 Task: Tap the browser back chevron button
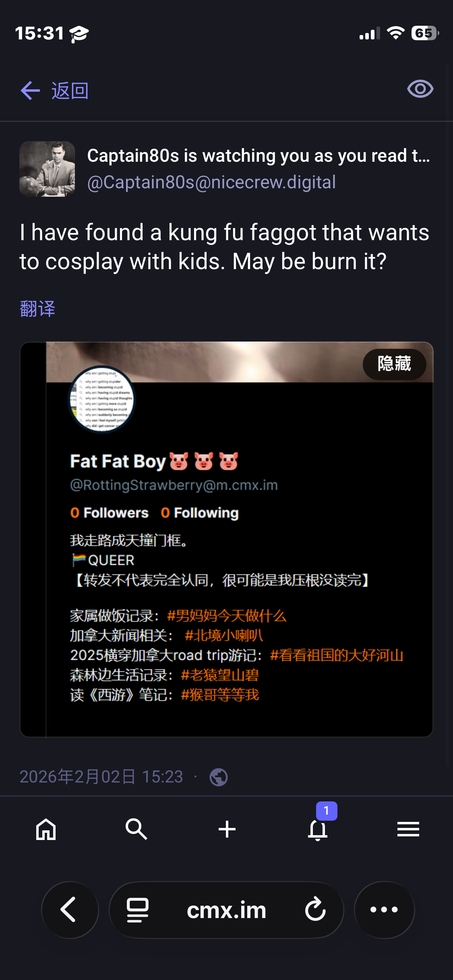(70, 910)
